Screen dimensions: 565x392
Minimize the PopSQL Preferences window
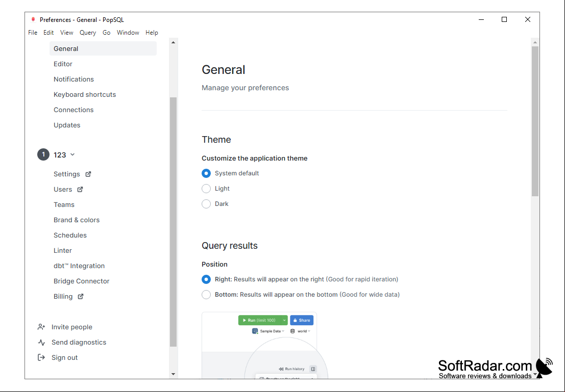click(x=481, y=19)
